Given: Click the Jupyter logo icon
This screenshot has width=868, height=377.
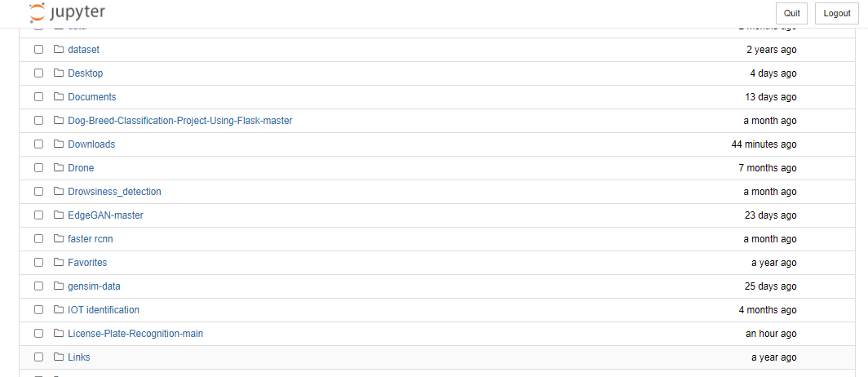Looking at the screenshot, I should pyautogui.click(x=38, y=13).
